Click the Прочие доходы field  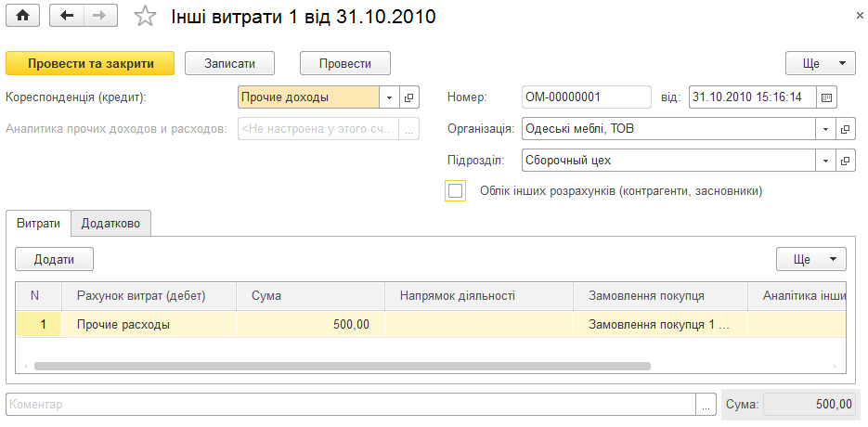(309, 97)
